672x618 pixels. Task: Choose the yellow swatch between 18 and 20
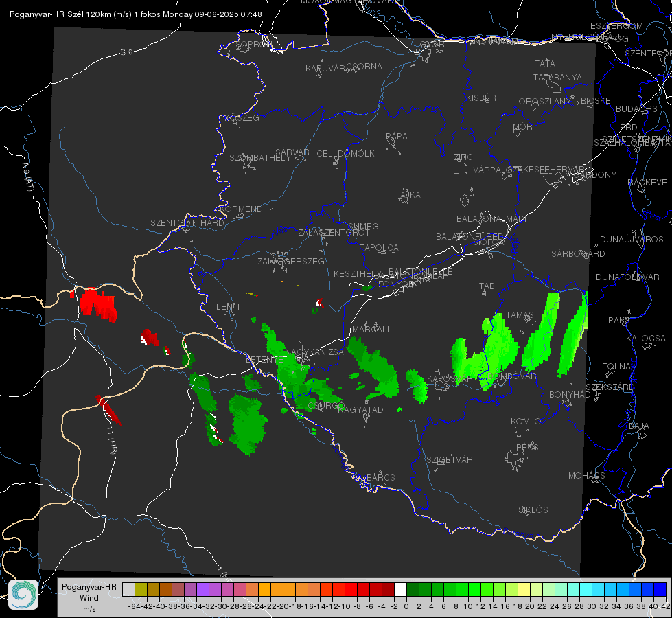[x=524, y=590]
